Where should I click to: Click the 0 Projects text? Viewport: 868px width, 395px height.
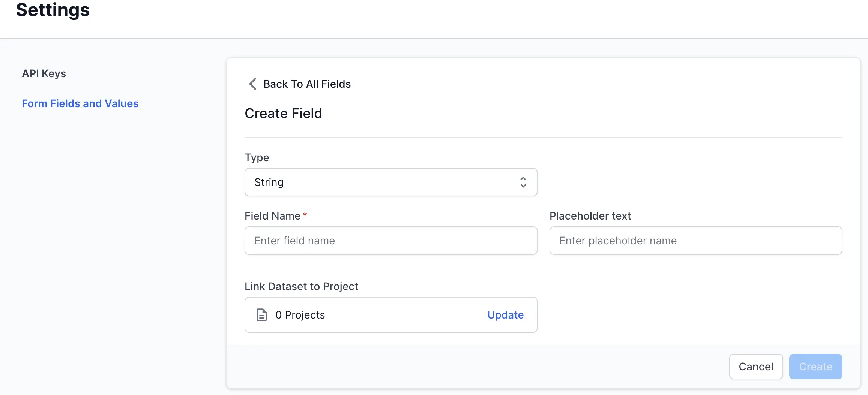click(x=300, y=315)
